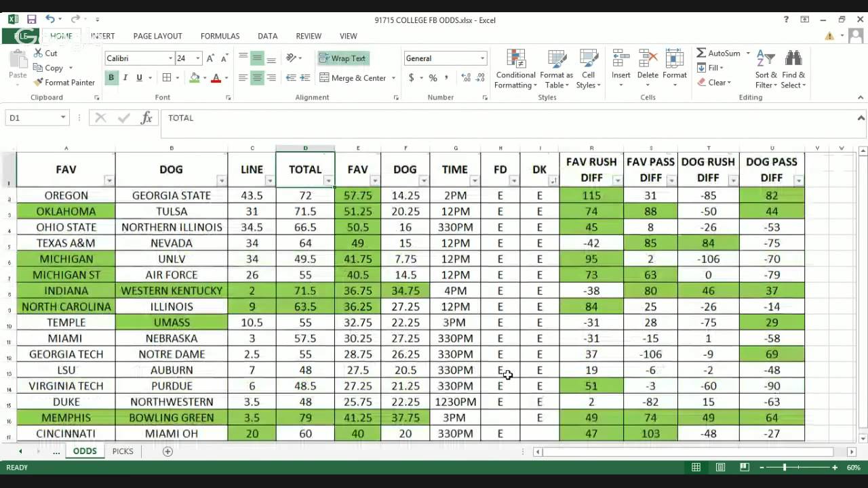
Task: Open the General number format dropdown
Action: pyautogui.click(x=482, y=58)
